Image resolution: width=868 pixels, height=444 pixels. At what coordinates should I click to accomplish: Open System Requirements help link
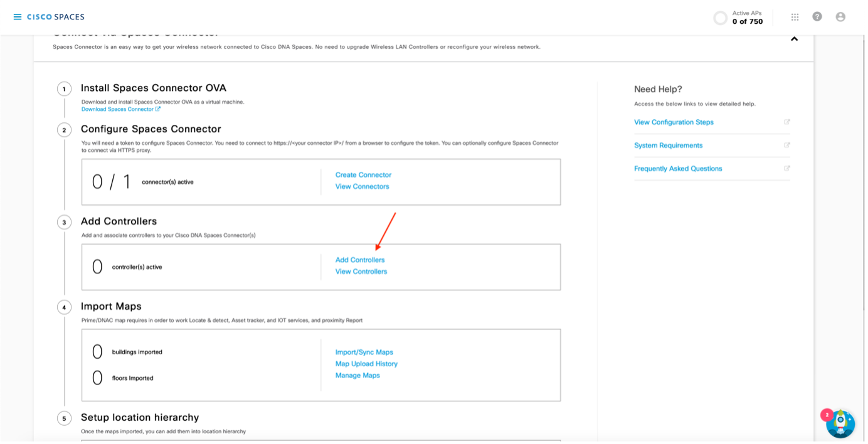tap(668, 145)
